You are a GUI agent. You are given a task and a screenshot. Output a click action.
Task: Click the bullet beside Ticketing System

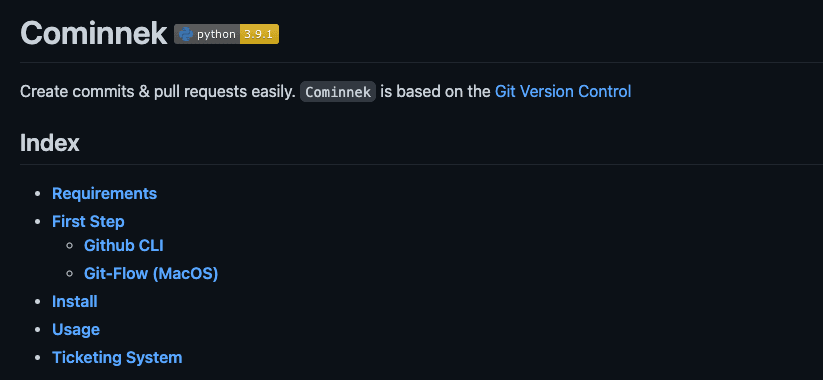pos(37,358)
